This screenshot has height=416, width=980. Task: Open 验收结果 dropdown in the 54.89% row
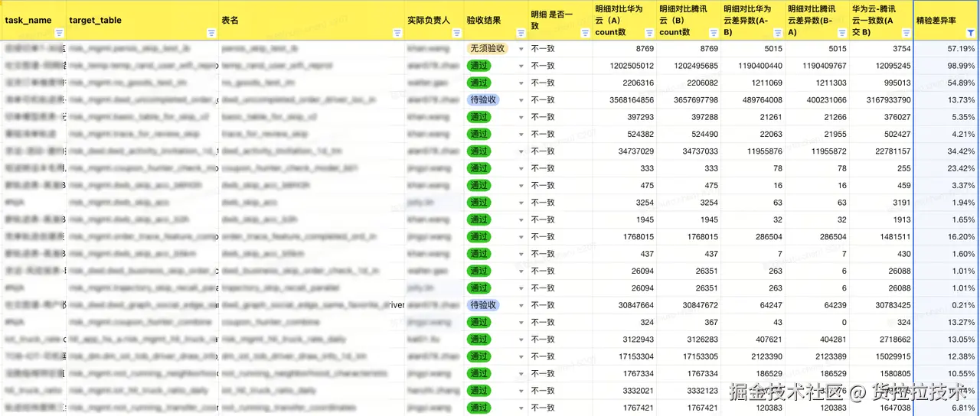coord(521,83)
